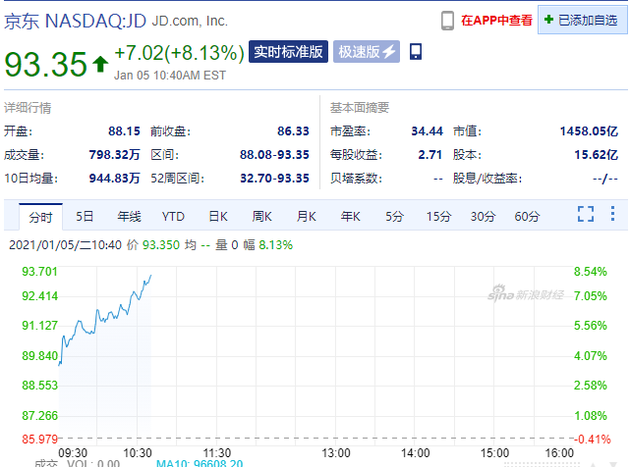Open the 60分 interval tab
Viewport: 630px width, 467px height.
coord(527,217)
